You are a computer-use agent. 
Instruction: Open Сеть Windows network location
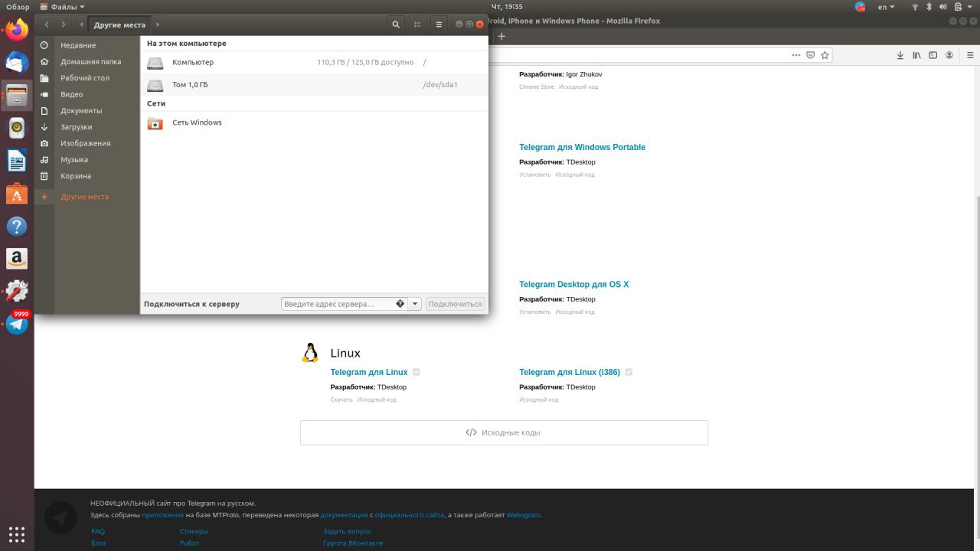[314, 122]
